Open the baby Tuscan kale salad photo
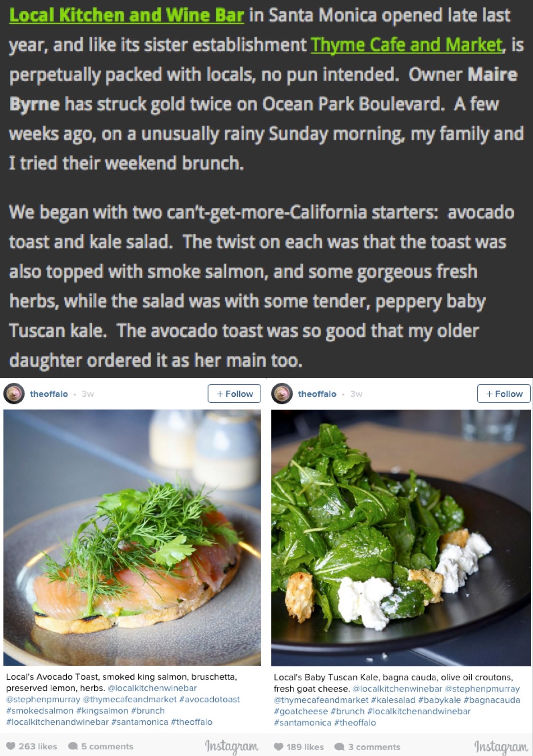The image size is (533, 756). click(401, 537)
